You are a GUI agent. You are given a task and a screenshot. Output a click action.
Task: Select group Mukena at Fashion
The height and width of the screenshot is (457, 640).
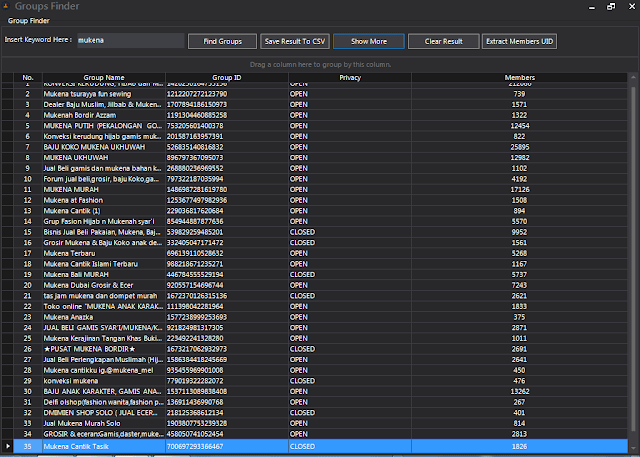coord(73,200)
